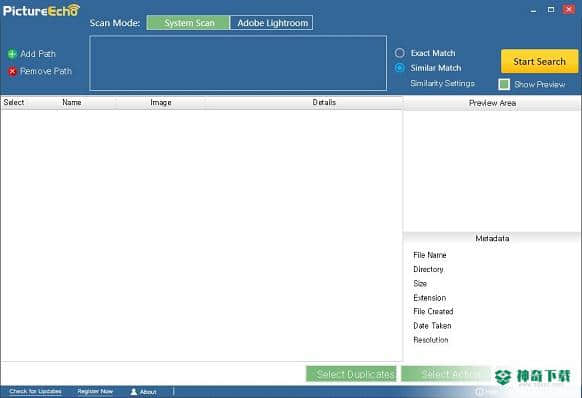Click the Register Now link
The width and height of the screenshot is (582, 398).
pos(95,391)
